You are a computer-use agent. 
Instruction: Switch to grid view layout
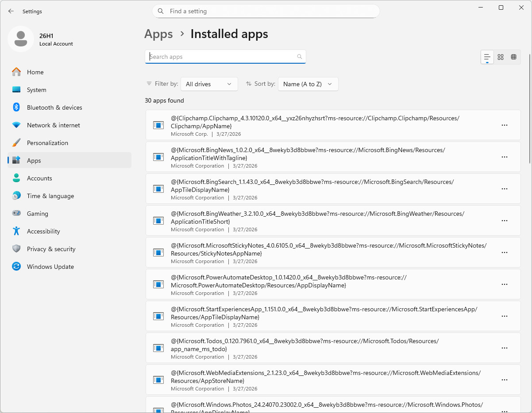click(501, 57)
